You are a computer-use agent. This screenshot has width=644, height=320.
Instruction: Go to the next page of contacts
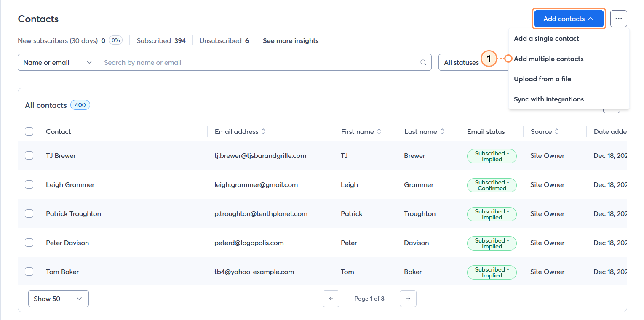pos(408,298)
